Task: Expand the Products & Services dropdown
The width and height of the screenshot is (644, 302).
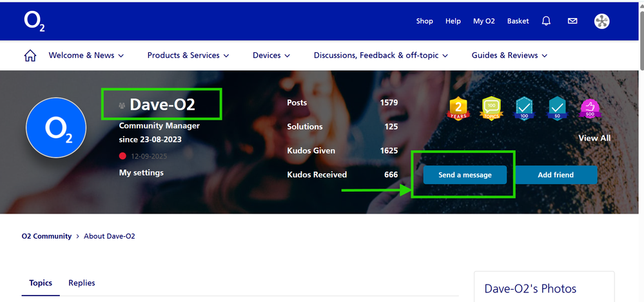Action: click(x=188, y=55)
